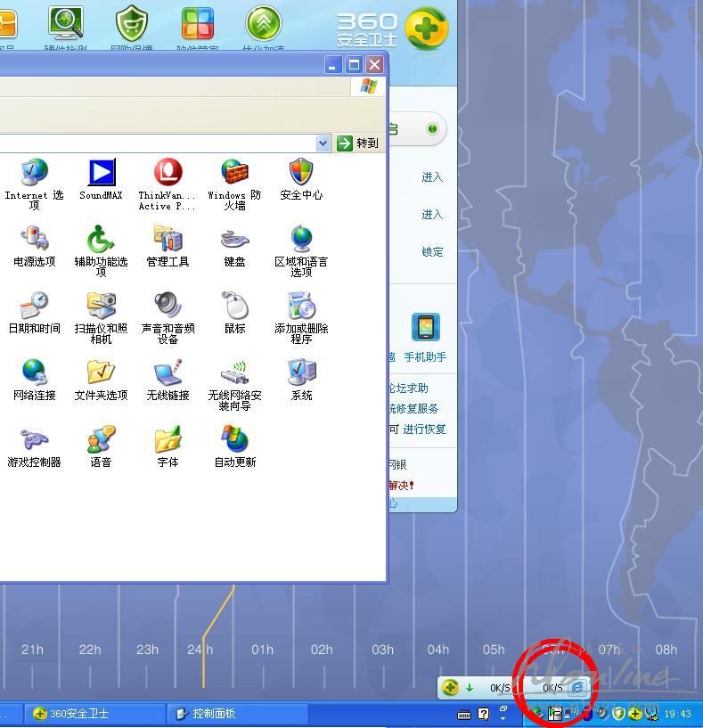Click IE icon on 360 floating widget
Viewport: 703px width, 728px height.
tap(577, 688)
